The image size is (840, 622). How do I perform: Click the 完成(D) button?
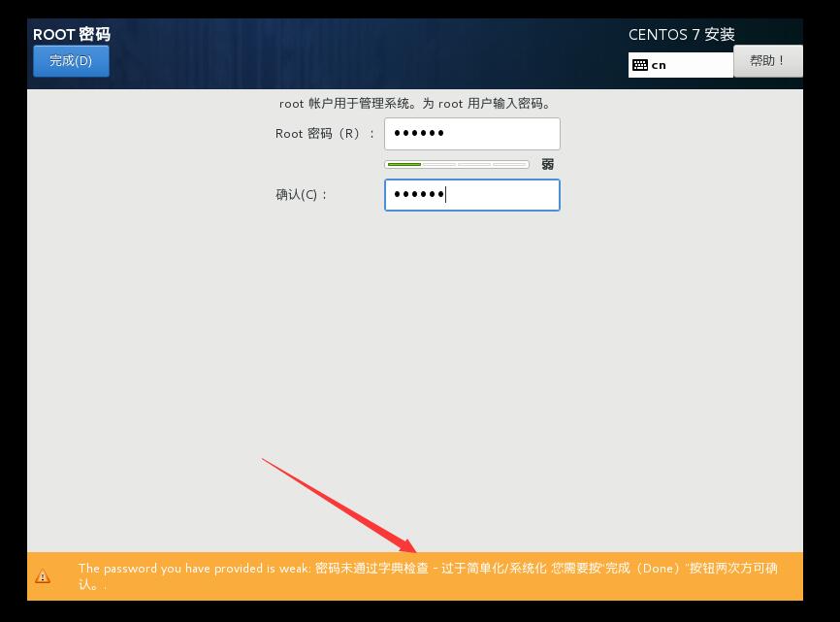click(71, 60)
